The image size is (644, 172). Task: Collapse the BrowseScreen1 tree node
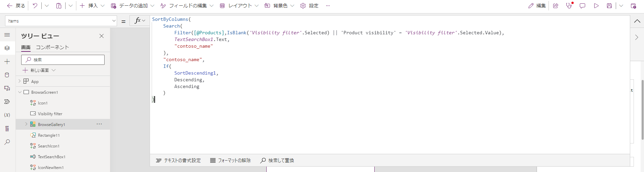(20, 92)
